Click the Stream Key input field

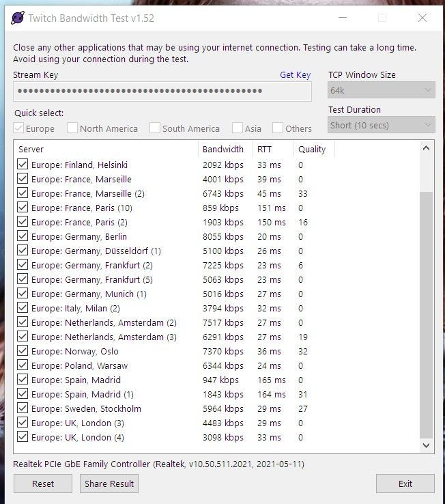coord(162,91)
